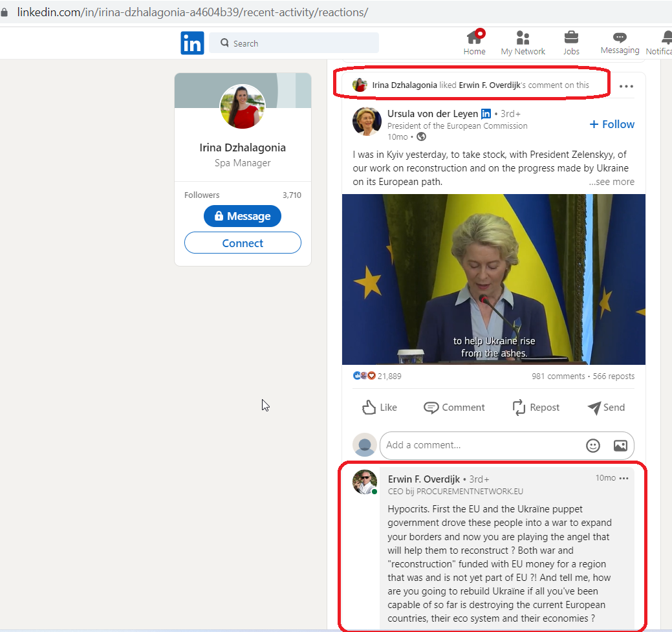The height and width of the screenshot is (632, 672).
Task: Click the public visibility globe icon
Action: tap(422, 136)
